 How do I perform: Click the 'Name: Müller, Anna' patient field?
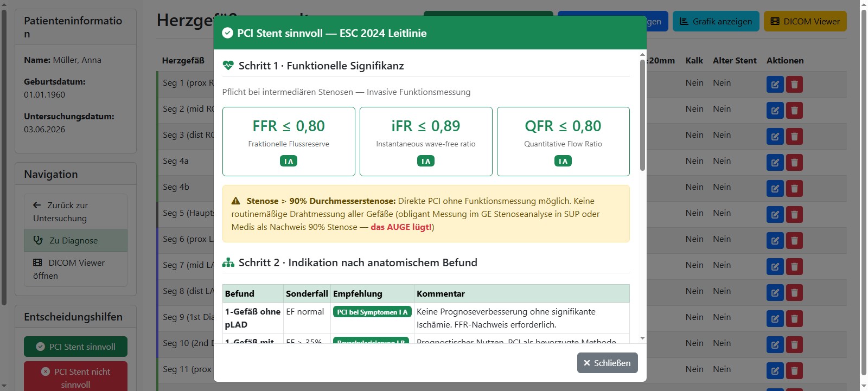(62, 60)
